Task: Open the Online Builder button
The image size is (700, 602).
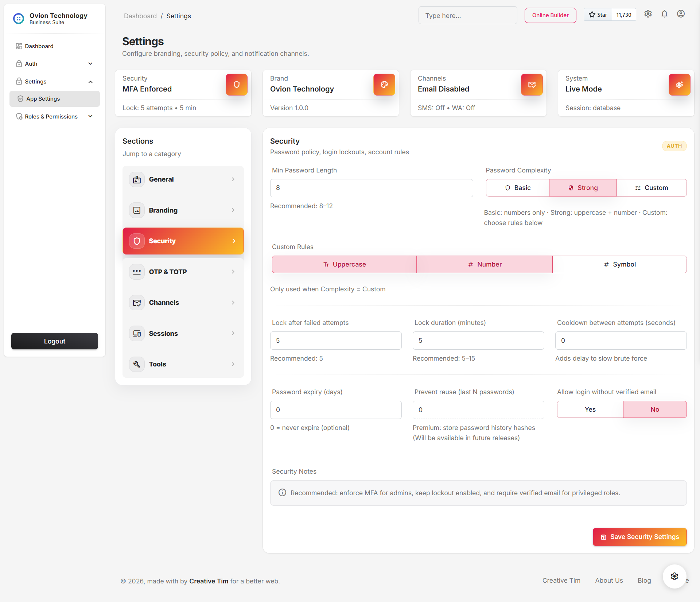Action: 550,15
